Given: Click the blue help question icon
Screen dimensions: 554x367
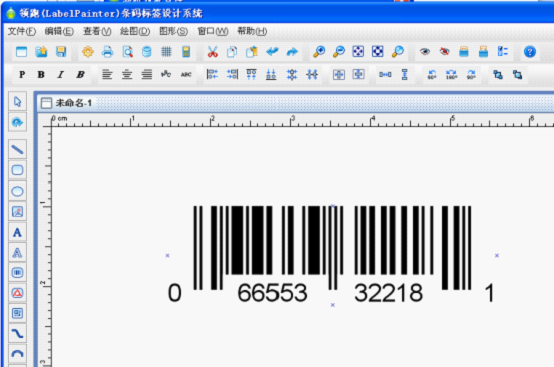Looking at the screenshot, I should 530,52.
